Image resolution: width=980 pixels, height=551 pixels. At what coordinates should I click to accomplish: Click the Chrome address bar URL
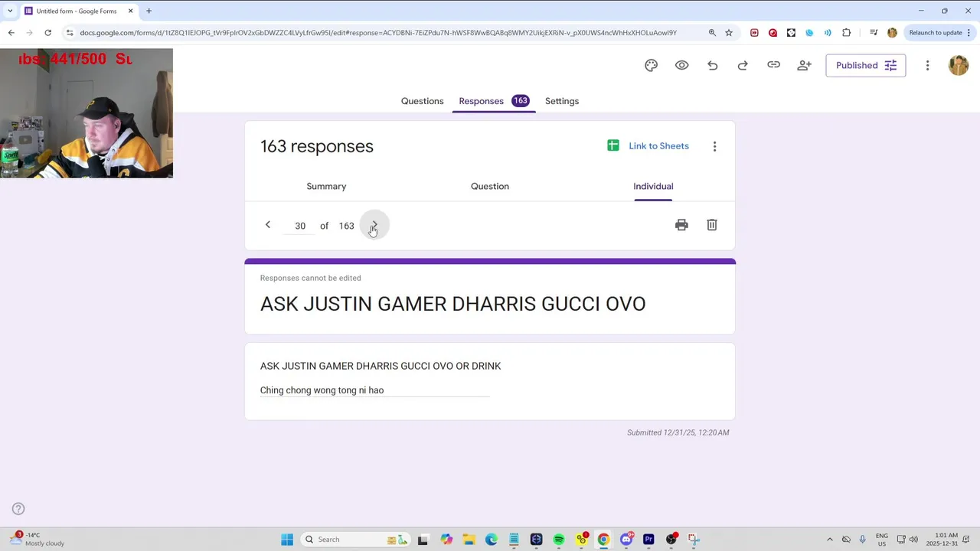click(x=378, y=33)
